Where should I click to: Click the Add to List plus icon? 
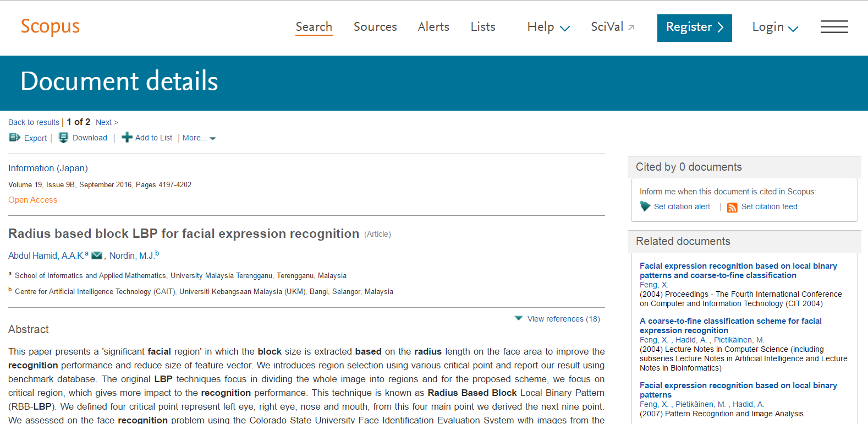click(127, 138)
